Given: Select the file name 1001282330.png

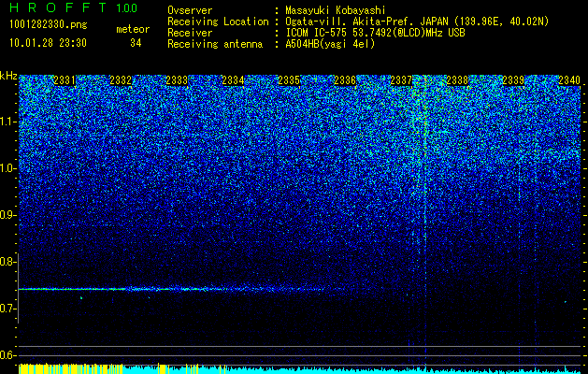Looking at the screenshot, I should (49, 24).
